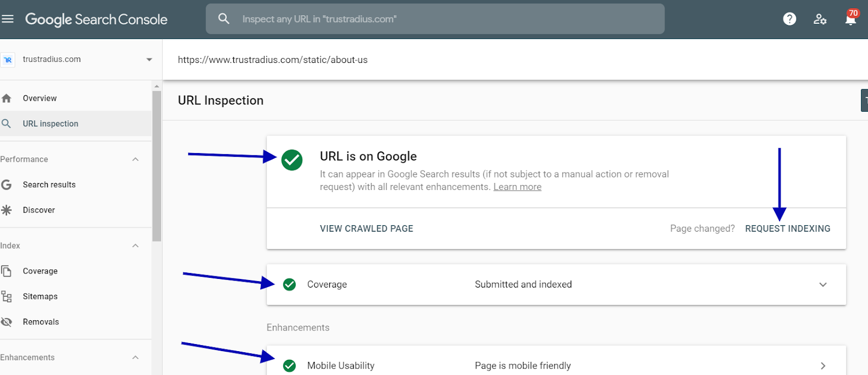
Task: Click the Coverage pages icon in sidebar
Action: pyautogui.click(x=7, y=271)
